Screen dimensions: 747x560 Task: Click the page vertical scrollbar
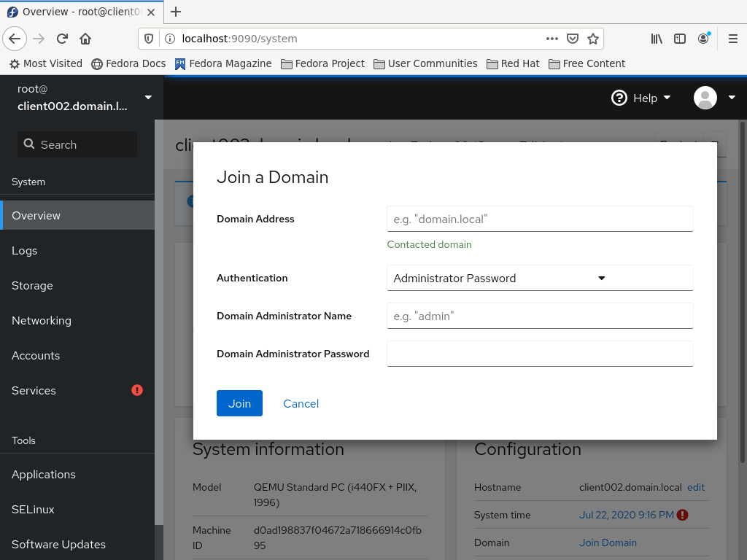point(742,292)
